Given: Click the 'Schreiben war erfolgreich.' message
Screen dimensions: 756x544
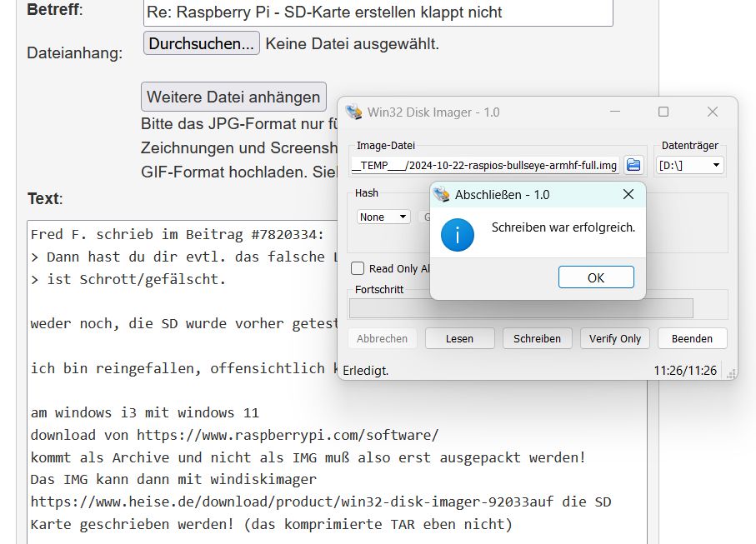Looking at the screenshot, I should point(563,227).
